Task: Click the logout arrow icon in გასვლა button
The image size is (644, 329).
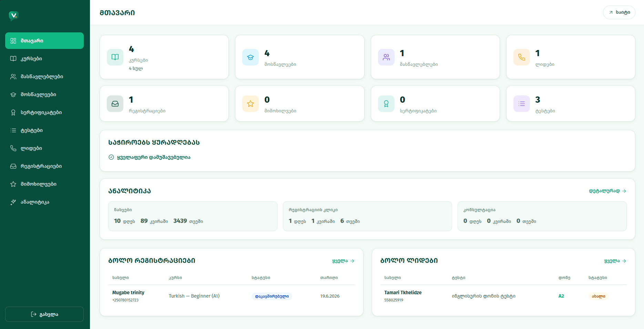Action: point(34,314)
